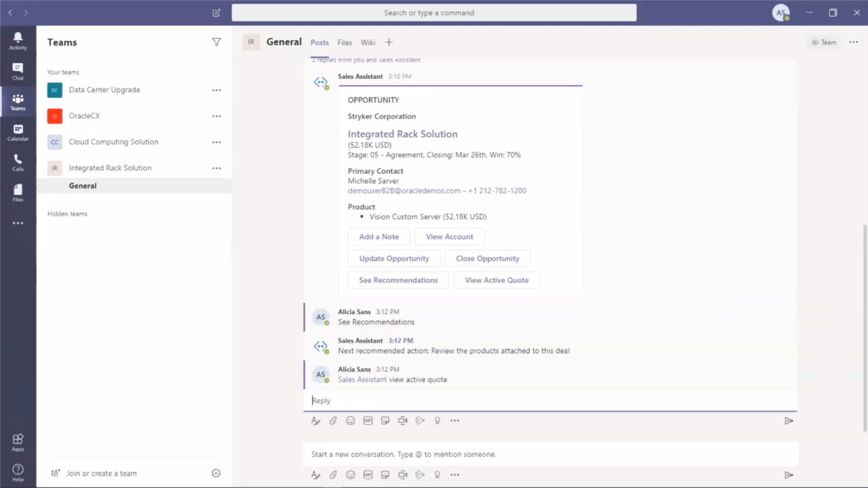The image size is (868, 488).
Task: Open the Activity feed
Action: (18, 41)
